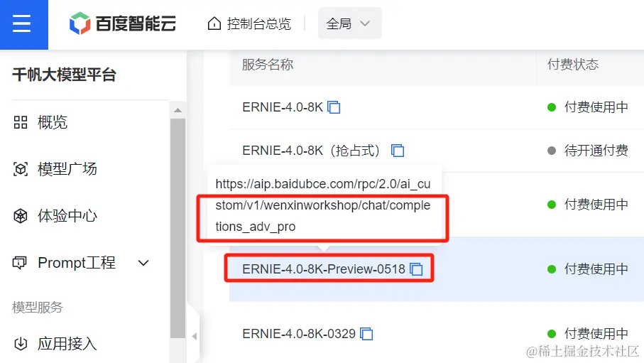The image size is (644, 363).
Task: Click the Prompt工程 chat icon
Action: (20, 263)
